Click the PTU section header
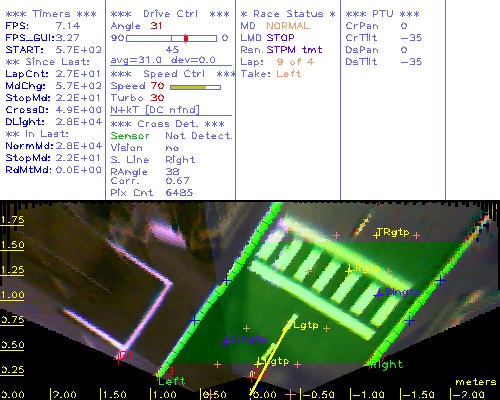 point(382,14)
